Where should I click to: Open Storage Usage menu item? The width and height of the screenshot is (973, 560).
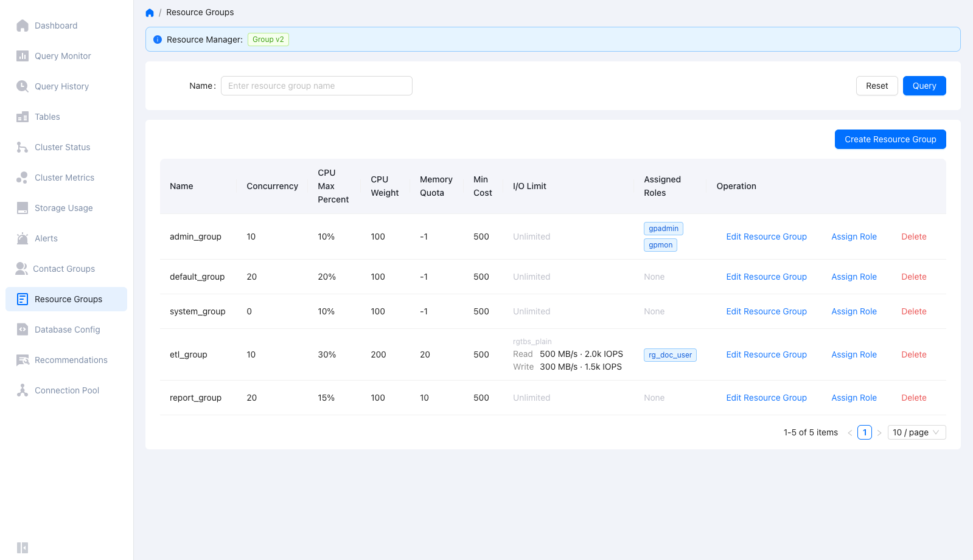pos(66,208)
